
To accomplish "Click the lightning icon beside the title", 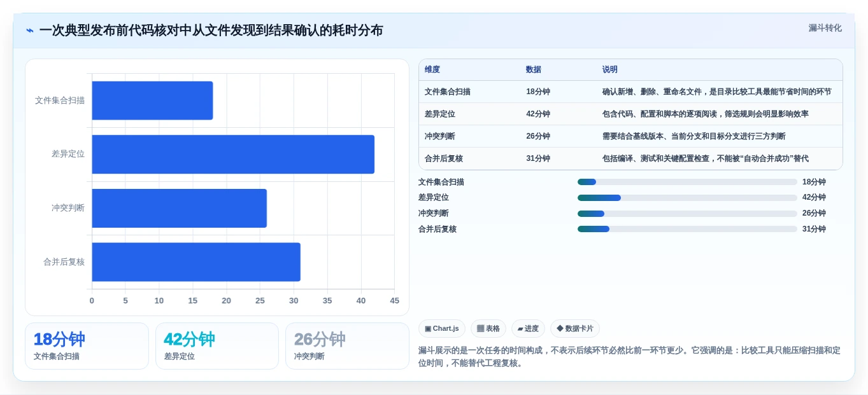I will tap(29, 31).
